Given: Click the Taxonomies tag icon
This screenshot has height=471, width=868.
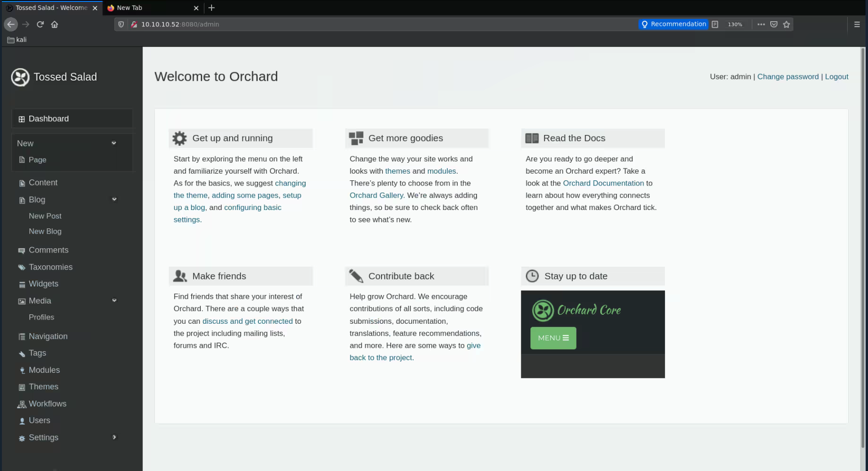Looking at the screenshot, I should pyautogui.click(x=22, y=268).
